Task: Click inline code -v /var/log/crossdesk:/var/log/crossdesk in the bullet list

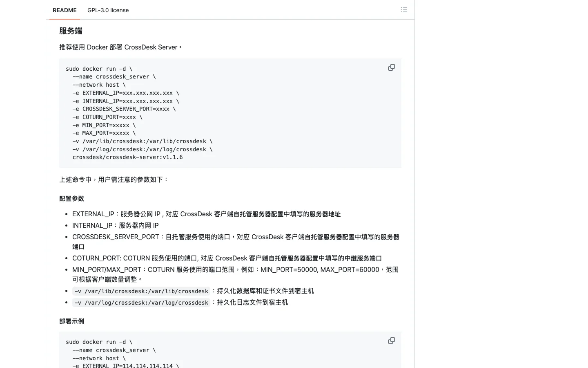Action: (x=141, y=303)
